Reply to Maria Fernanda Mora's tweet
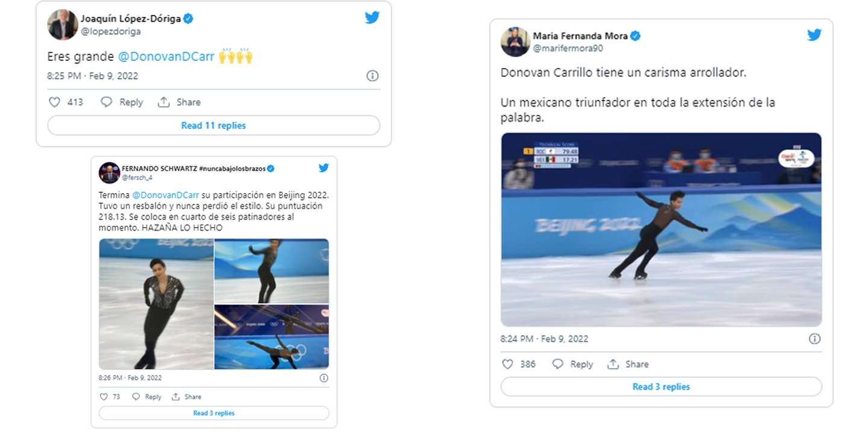The image size is (868, 434). pos(573,364)
